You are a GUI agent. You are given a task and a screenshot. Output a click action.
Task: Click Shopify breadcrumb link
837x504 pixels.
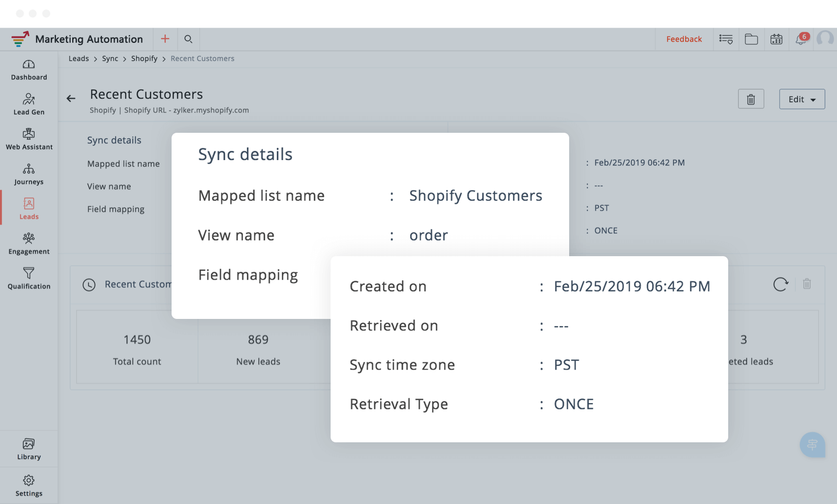(x=144, y=59)
